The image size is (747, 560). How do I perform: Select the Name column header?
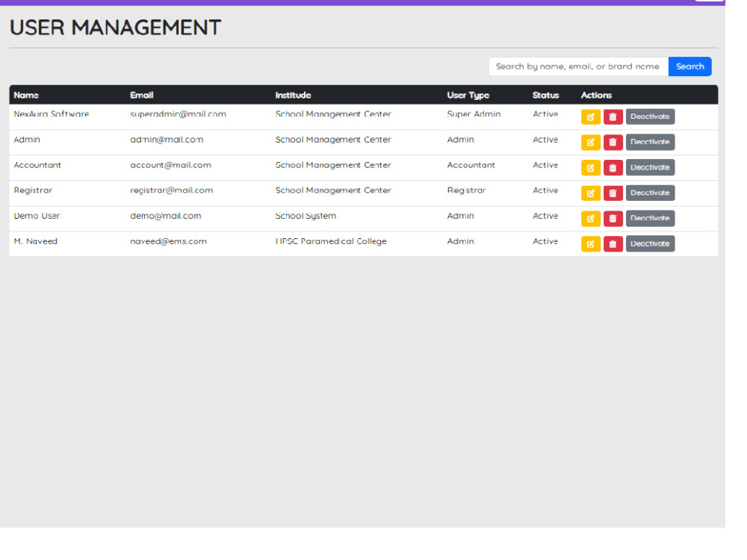click(26, 96)
